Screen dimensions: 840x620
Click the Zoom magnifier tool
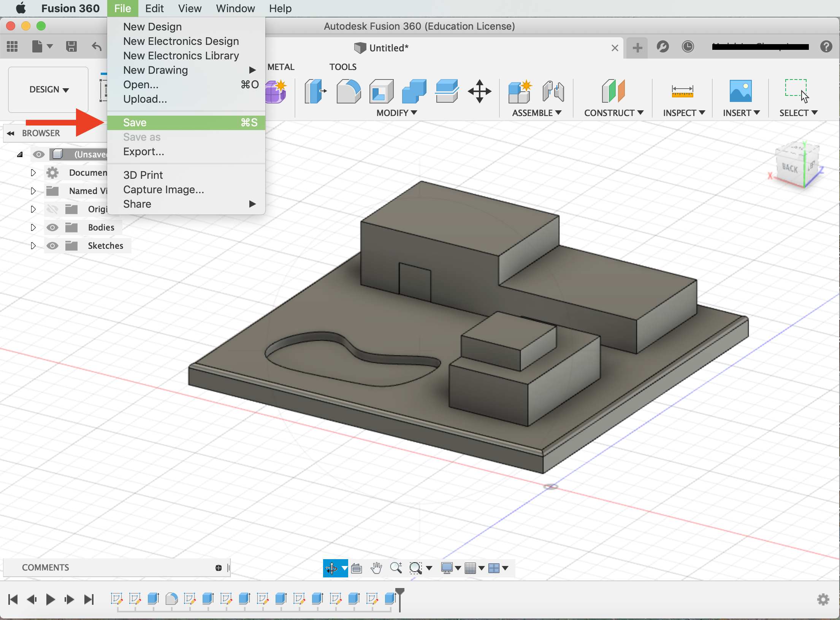pos(396,568)
